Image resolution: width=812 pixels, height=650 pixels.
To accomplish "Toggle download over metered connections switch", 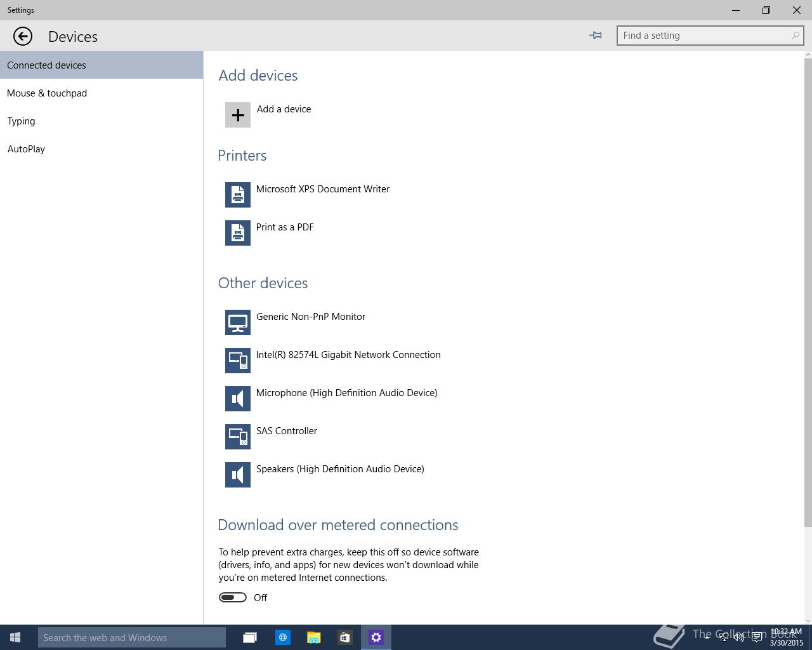I will [233, 597].
